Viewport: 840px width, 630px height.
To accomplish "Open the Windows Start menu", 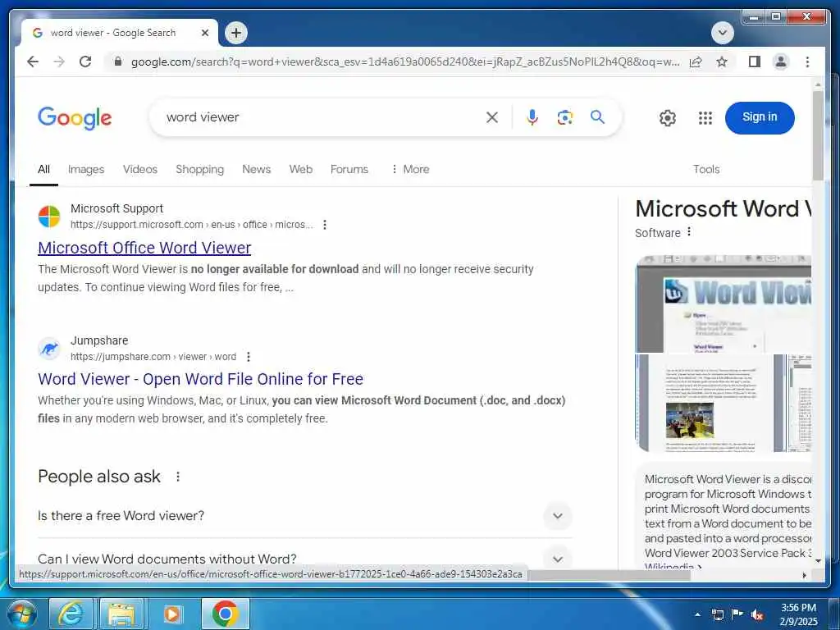I will pyautogui.click(x=21, y=614).
